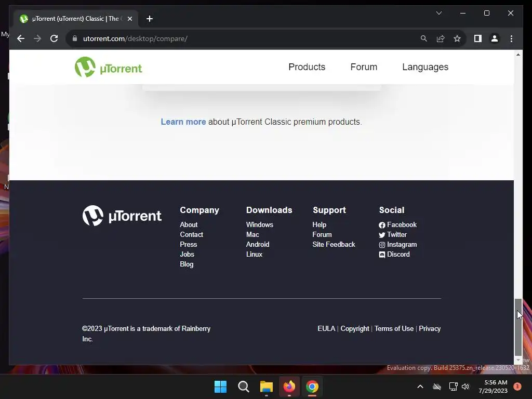The width and height of the screenshot is (532, 399).
Task: Open Site Feedback link
Action: [x=334, y=244]
